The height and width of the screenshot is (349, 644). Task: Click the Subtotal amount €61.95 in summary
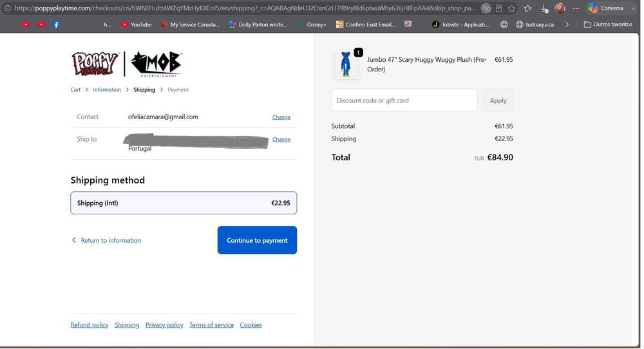504,126
